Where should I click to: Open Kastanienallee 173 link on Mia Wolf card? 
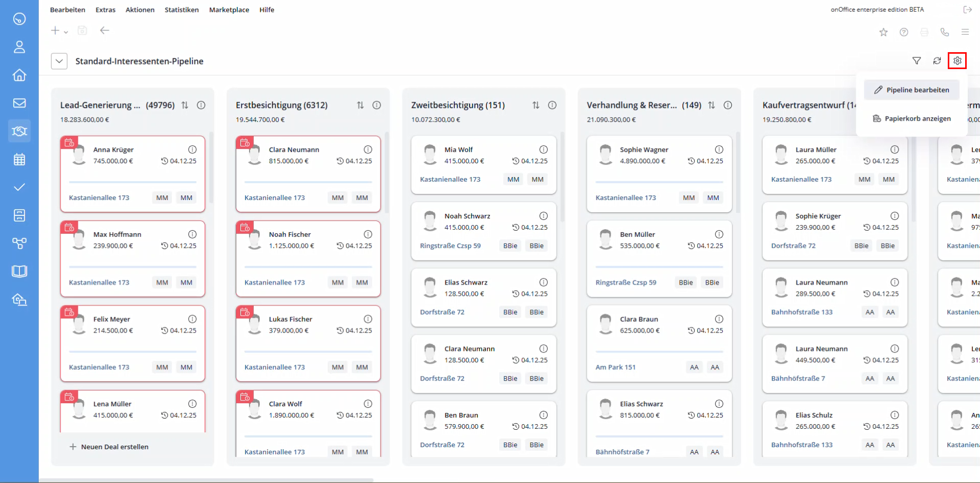click(450, 180)
